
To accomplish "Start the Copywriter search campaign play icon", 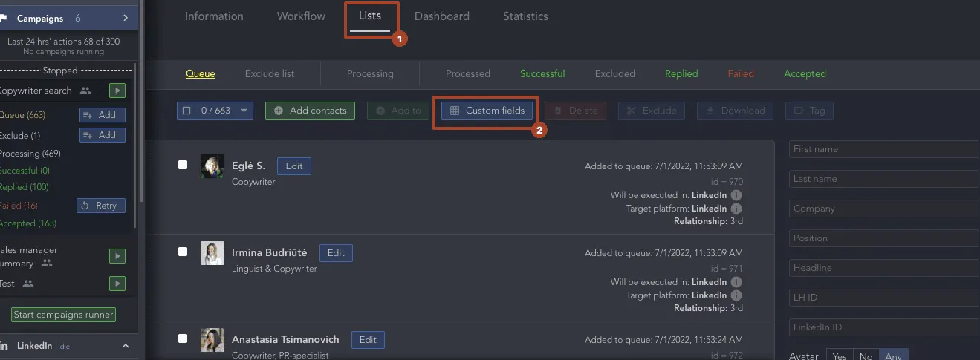I will [x=117, y=91].
